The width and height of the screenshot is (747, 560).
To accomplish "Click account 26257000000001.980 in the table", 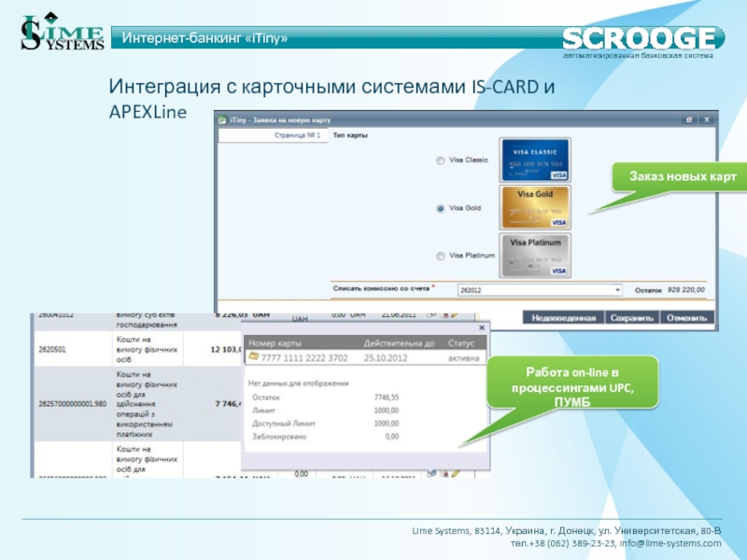I will pos(73,404).
